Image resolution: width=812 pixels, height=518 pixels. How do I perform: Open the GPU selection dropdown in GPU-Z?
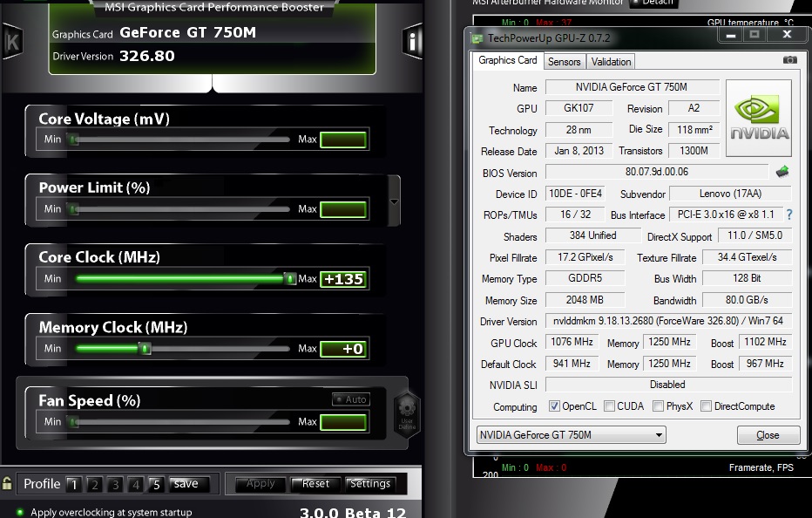pos(572,434)
